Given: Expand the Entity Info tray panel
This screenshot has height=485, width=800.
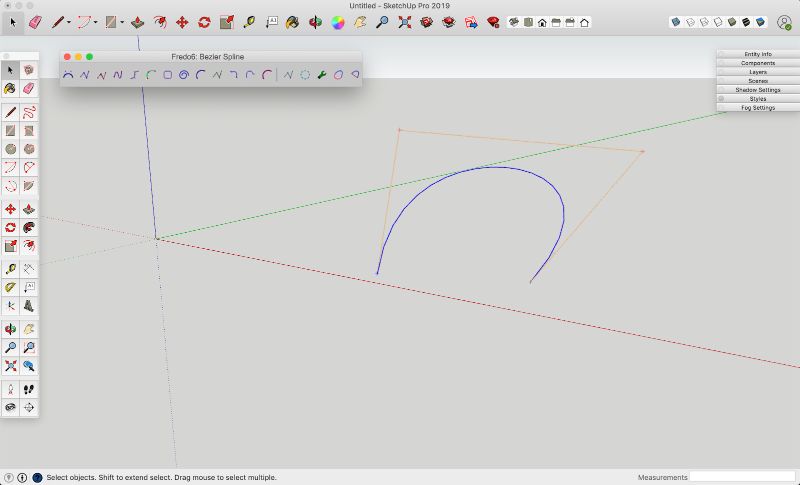Looking at the screenshot, I should coord(758,54).
